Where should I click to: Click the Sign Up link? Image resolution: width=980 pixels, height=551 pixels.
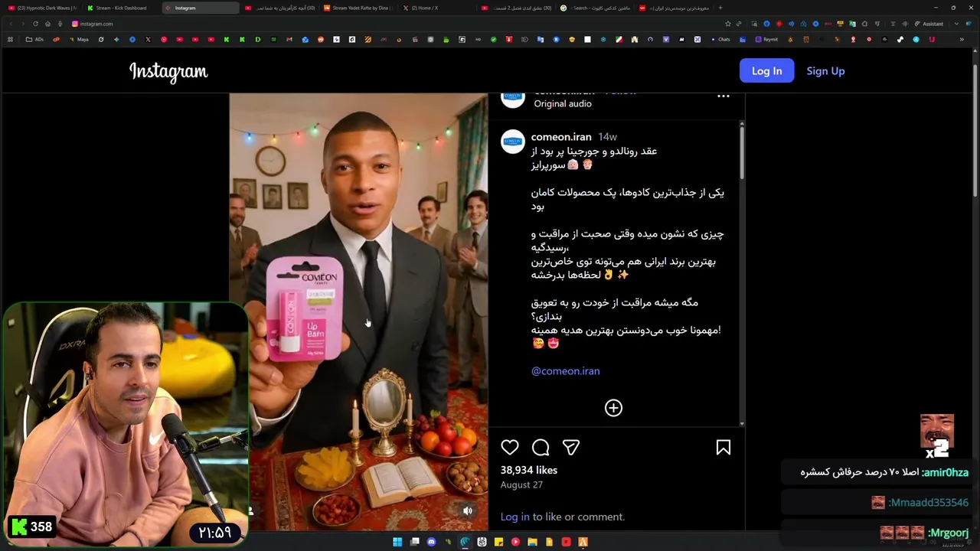click(x=825, y=71)
